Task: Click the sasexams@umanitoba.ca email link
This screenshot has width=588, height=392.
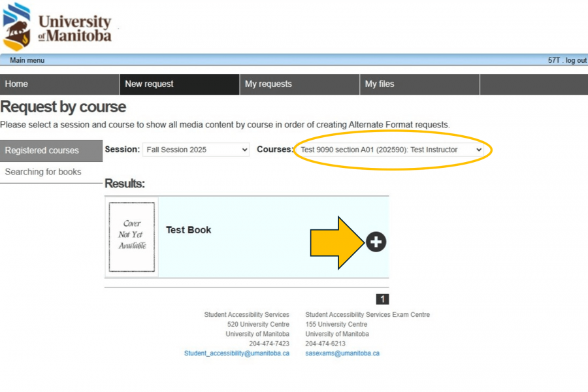Action: pos(342,353)
